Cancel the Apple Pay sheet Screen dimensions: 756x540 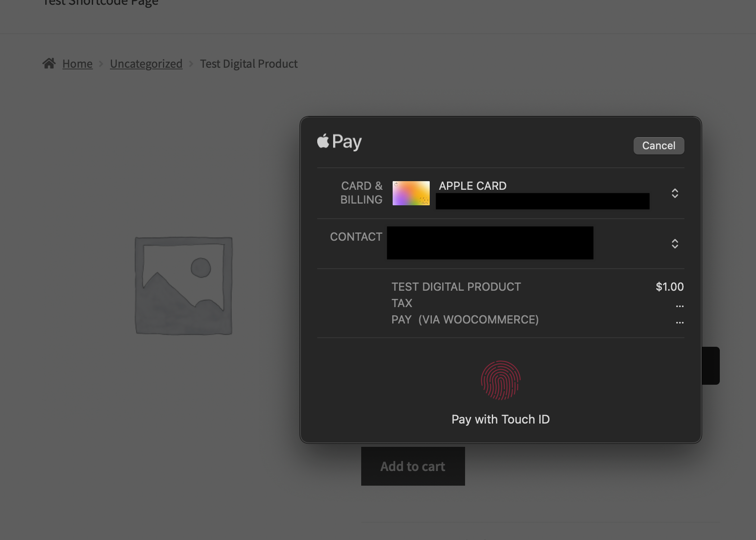click(659, 146)
